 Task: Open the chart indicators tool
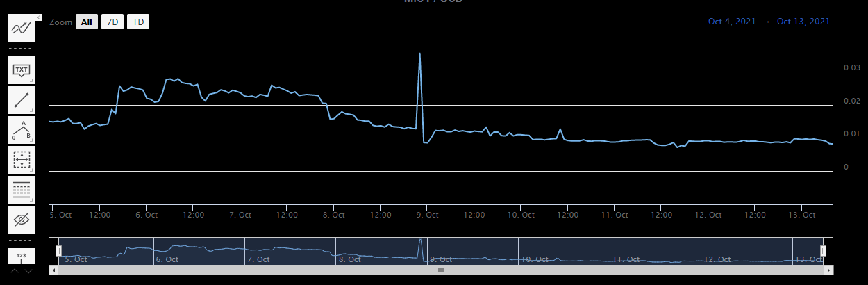pyautogui.click(x=22, y=28)
